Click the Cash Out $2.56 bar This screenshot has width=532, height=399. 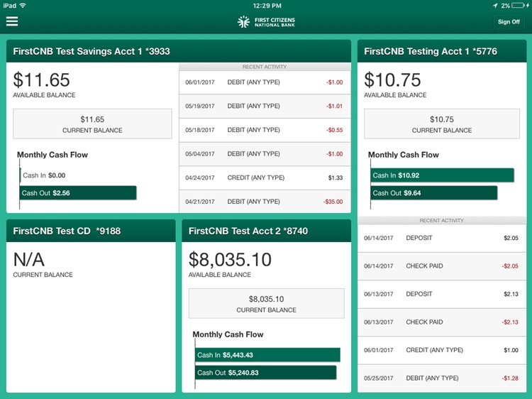click(78, 193)
